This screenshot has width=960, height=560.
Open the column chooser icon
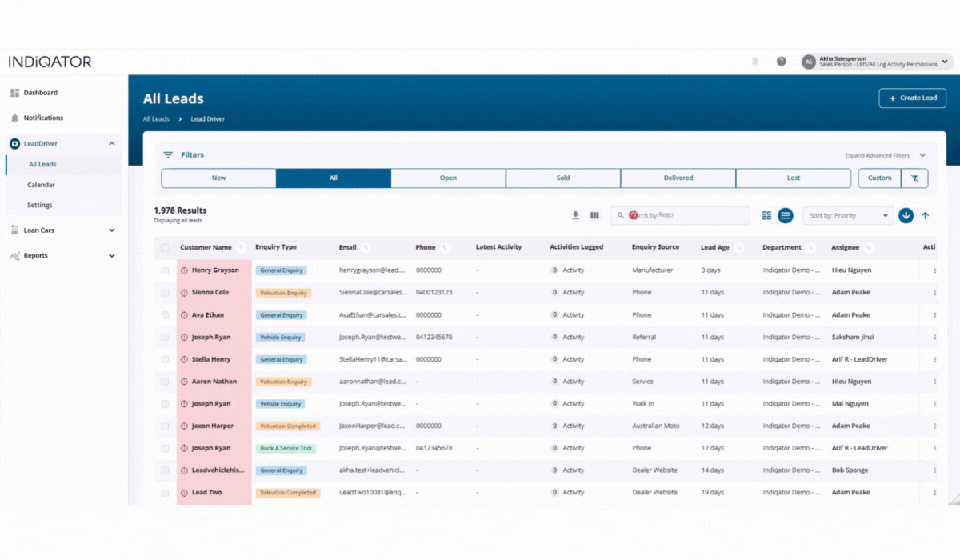click(x=594, y=215)
